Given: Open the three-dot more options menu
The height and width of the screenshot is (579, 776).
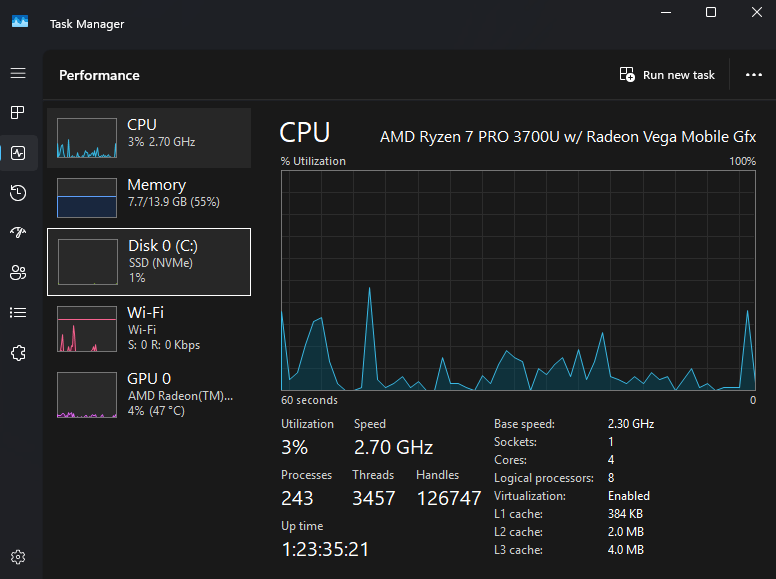Looking at the screenshot, I should (x=754, y=75).
